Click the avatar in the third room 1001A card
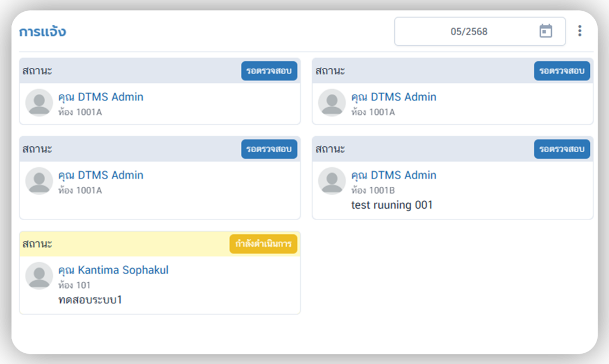This screenshot has height=364, width=609. (x=39, y=181)
